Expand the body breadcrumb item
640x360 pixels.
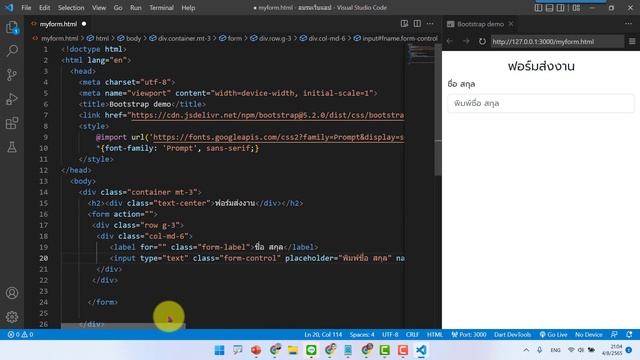pyautogui.click(x=133, y=38)
